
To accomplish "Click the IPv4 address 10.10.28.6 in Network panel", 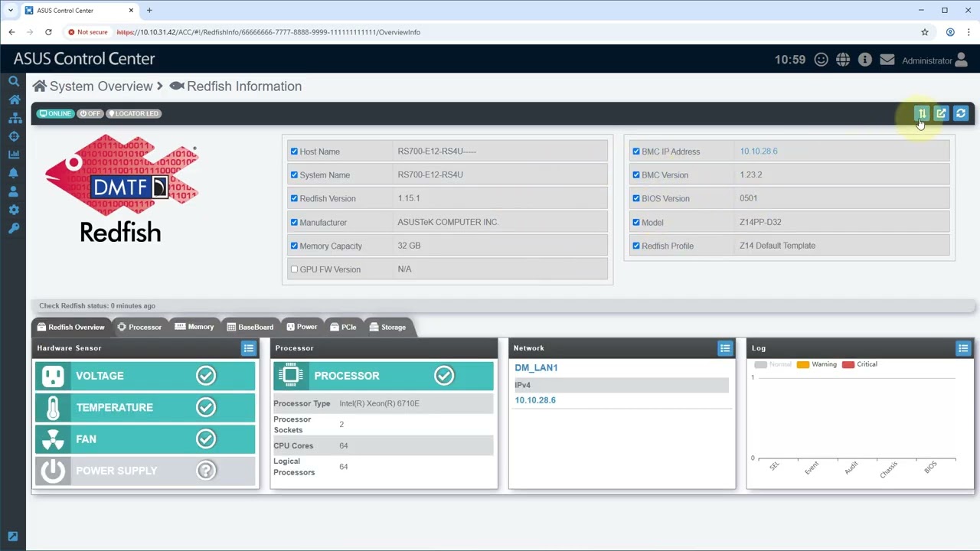I will 535,400.
